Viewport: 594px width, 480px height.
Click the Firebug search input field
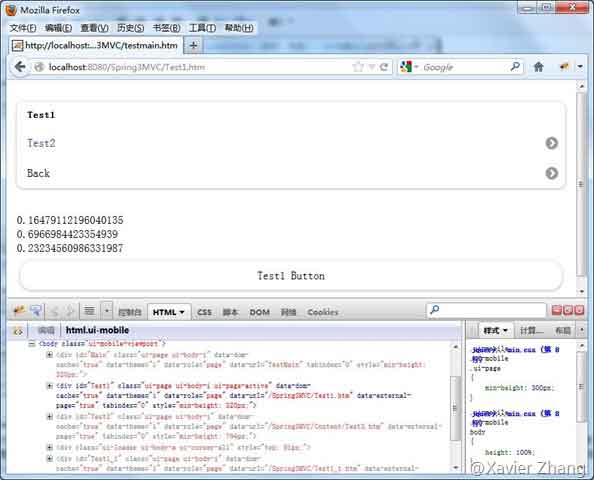coord(487,310)
